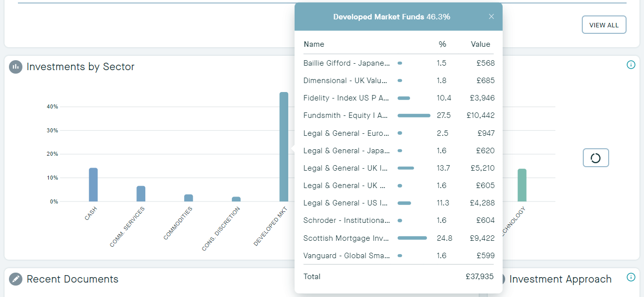Open the View All button

pos(604,25)
